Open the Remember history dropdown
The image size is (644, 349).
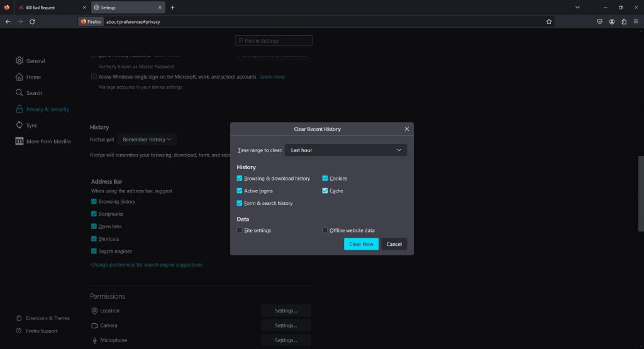(x=147, y=140)
